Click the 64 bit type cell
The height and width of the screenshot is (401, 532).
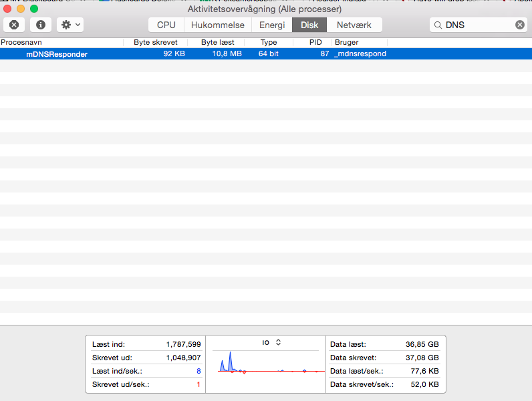point(269,53)
